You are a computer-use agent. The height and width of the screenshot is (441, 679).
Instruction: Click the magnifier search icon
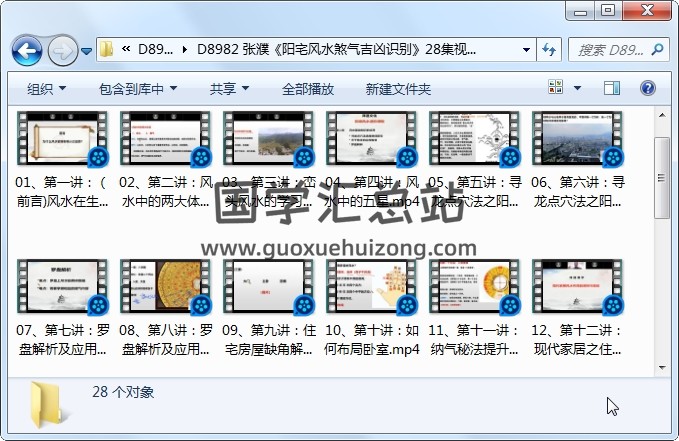pos(657,49)
